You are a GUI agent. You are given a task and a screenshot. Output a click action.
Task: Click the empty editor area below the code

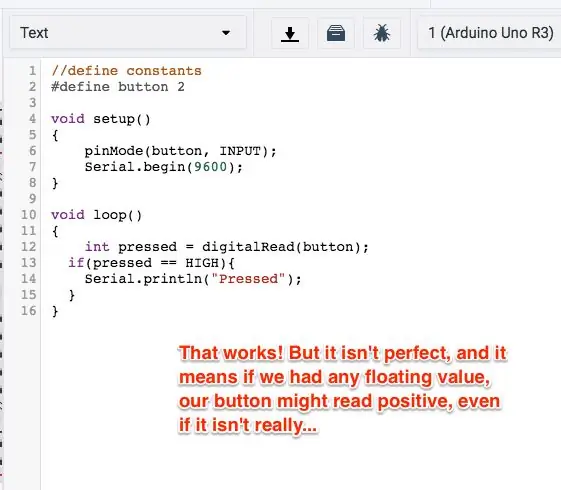pyautogui.click(x=107, y=393)
